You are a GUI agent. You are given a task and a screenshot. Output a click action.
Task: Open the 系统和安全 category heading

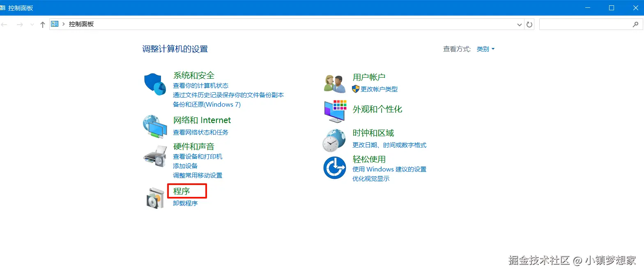[x=194, y=75]
